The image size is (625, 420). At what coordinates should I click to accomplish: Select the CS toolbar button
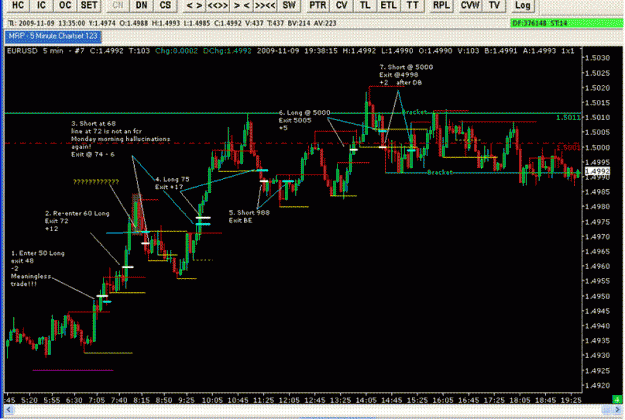point(165,5)
